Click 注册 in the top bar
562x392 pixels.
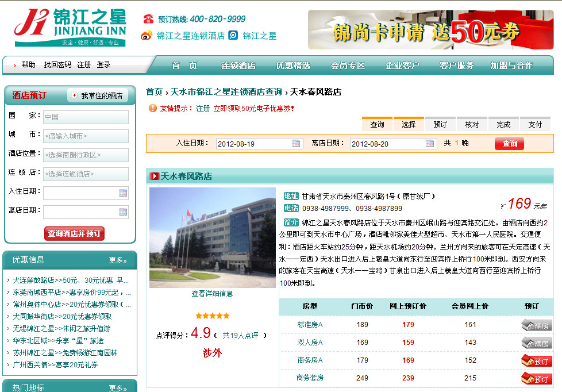(x=84, y=64)
